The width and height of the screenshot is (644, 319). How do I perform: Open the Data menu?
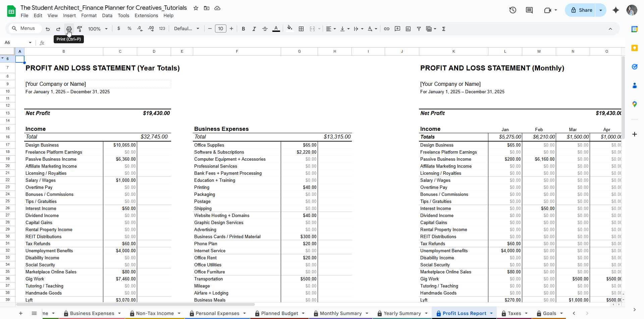[107, 15]
